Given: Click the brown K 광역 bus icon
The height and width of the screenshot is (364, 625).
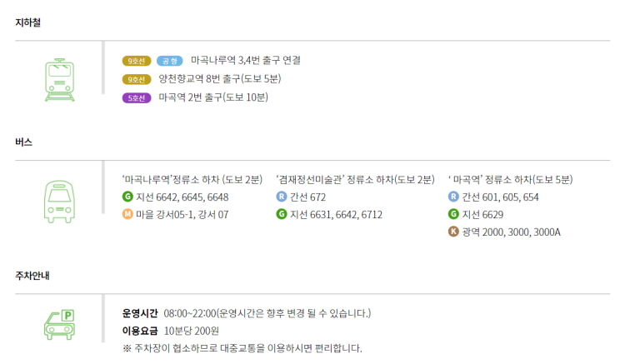Looking at the screenshot, I should coord(453,232).
